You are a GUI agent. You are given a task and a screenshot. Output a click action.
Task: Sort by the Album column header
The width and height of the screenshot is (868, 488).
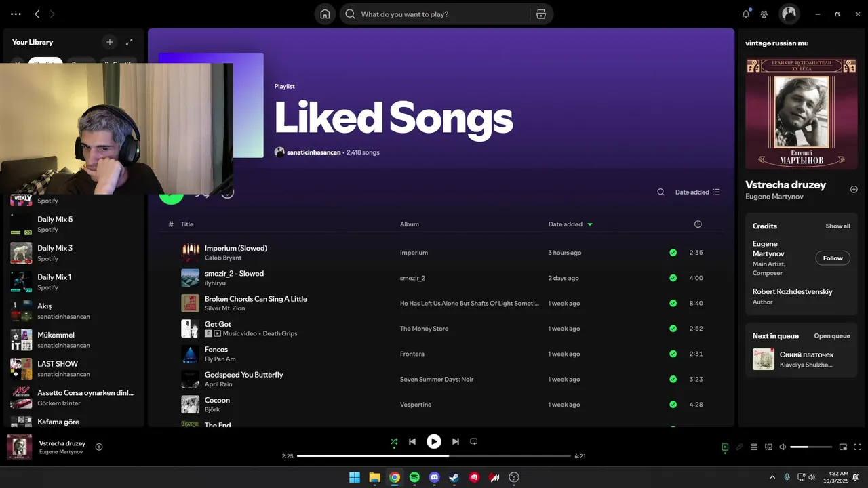(410, 224)
